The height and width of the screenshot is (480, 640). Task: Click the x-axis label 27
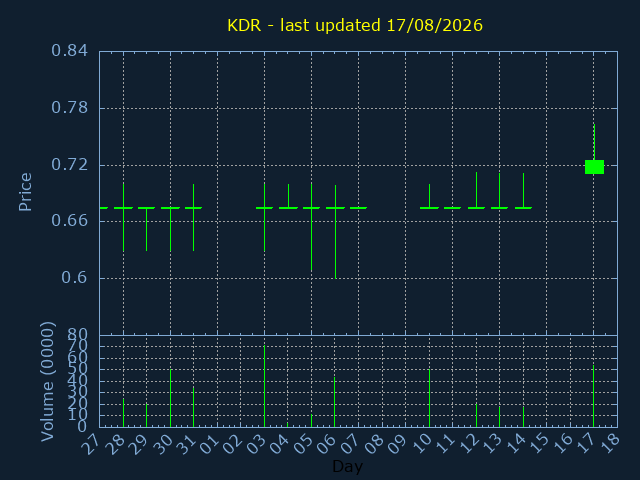[x=90, y=444]
